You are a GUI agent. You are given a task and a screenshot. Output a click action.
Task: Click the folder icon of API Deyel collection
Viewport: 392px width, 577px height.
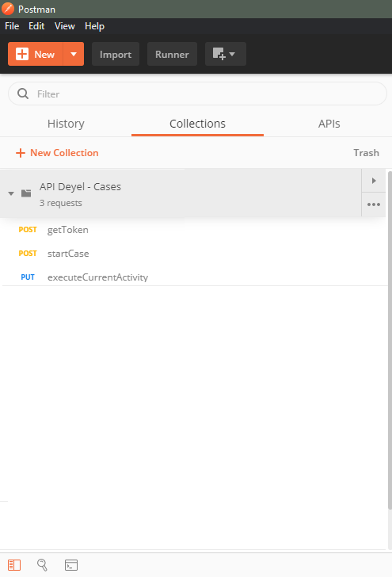(x=26, y=193)
